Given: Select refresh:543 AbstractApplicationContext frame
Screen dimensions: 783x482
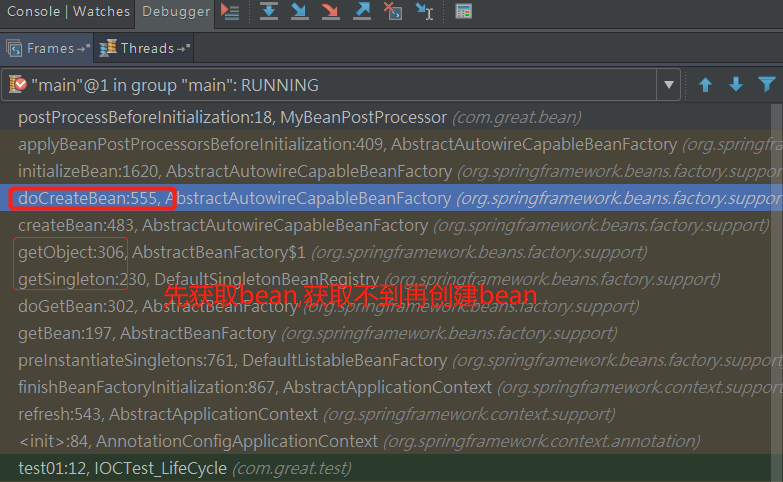Looking at the screenshot, I should (x=385, y=414).
